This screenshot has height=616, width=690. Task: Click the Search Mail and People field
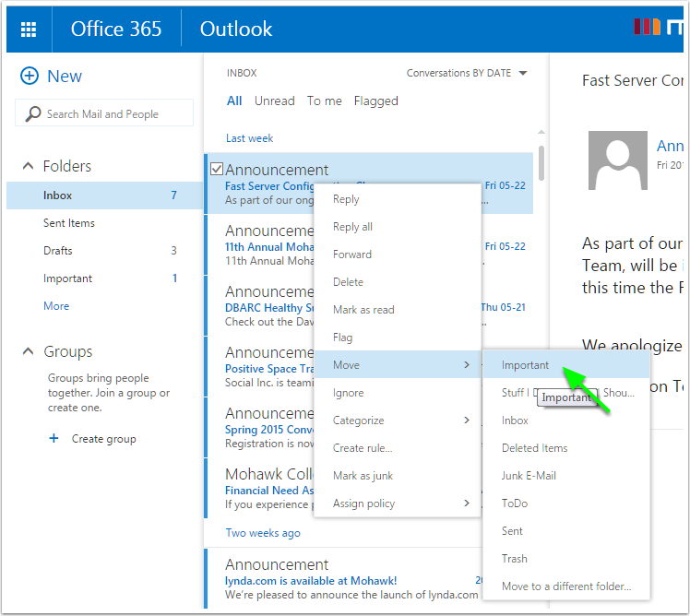[113, 114]
